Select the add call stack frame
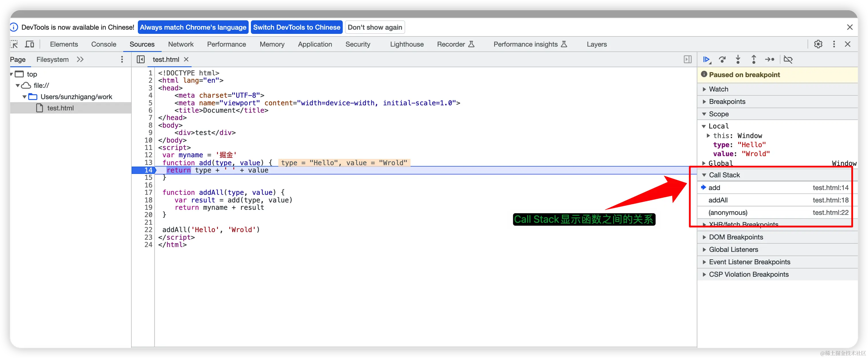The image size is (868, 358). point(777,188)
